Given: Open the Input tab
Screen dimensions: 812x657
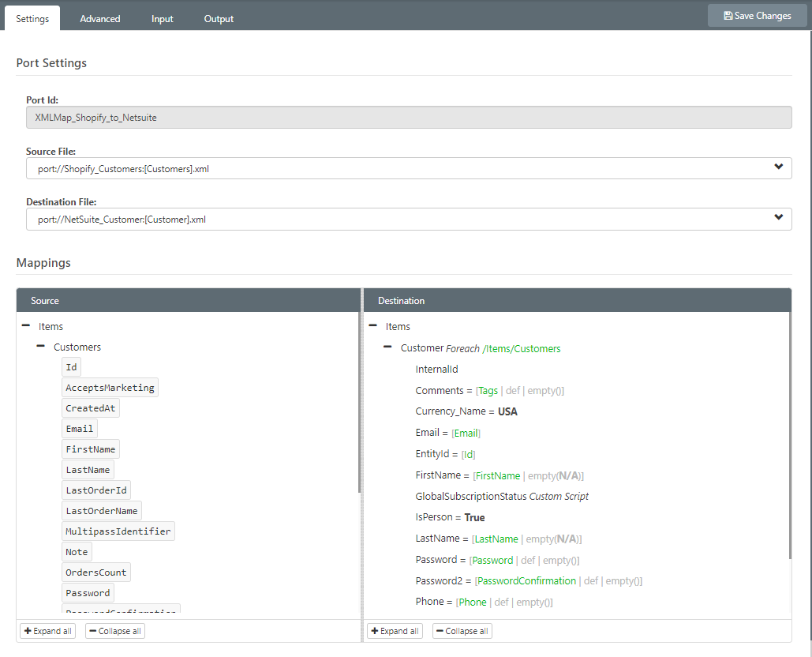Looking at the screenshot, I should click(163, 19).
